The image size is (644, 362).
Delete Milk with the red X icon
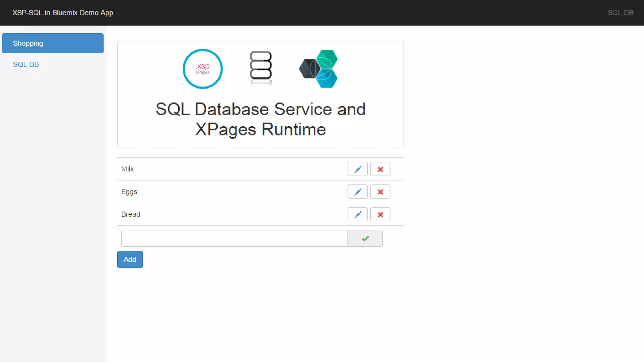(x=380, y=169)
